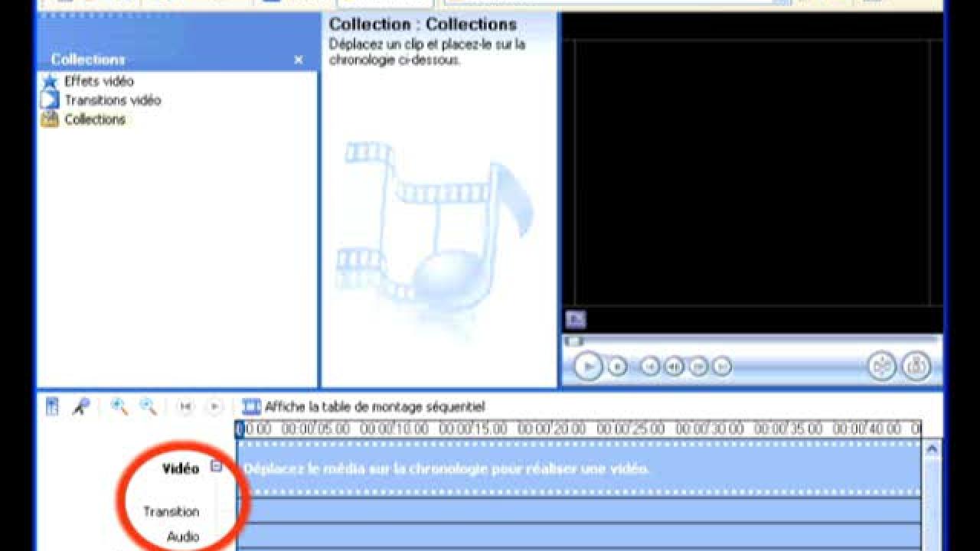
Task: Click the 00:00:25.00 ruler mark
Action: click(631, 429)
